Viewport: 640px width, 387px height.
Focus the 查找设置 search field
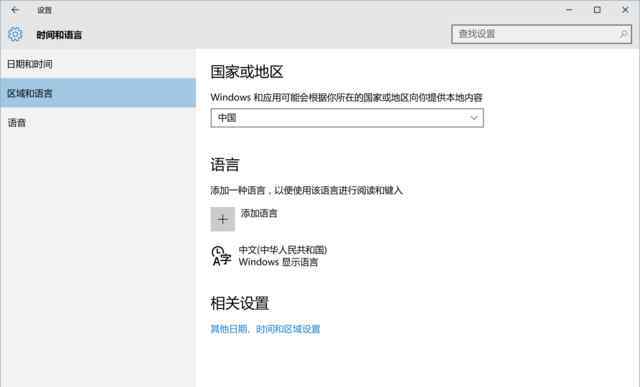(541, 34)
